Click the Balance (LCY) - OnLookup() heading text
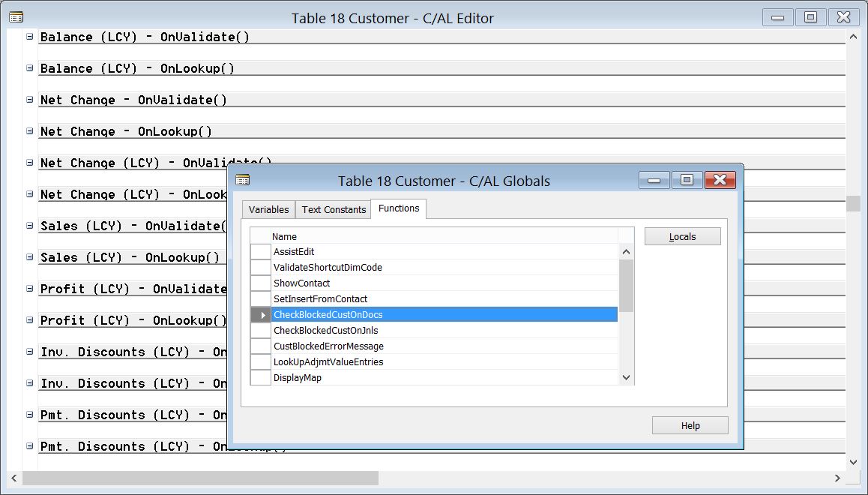Viewport: 868px width, 495px height. click(137, 69)
